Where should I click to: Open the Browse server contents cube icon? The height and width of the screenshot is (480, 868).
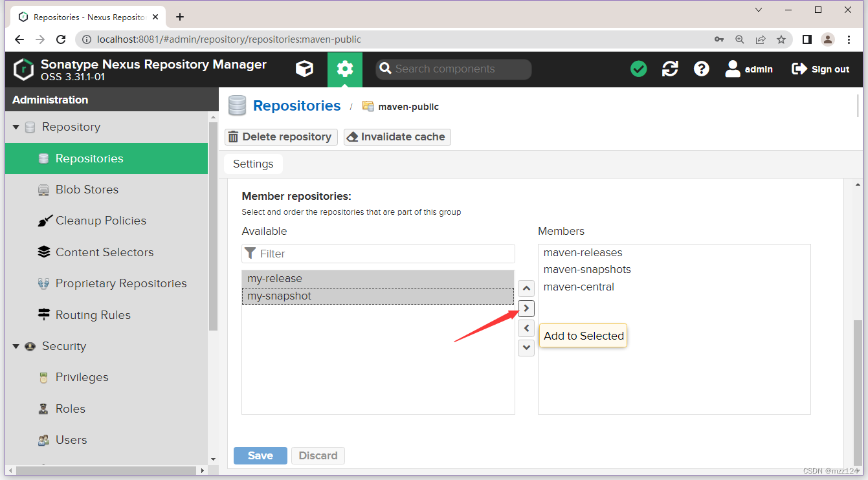(x=304, y=69)
